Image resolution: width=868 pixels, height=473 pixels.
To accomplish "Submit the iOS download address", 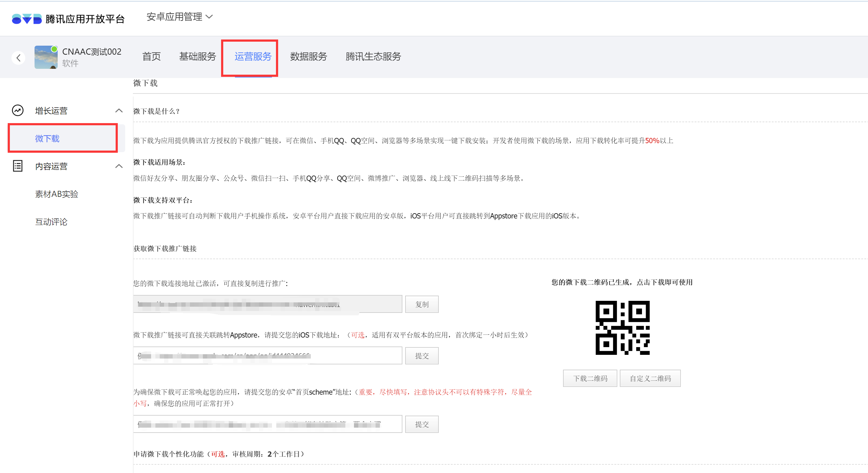I will click(x=422, y=356).
